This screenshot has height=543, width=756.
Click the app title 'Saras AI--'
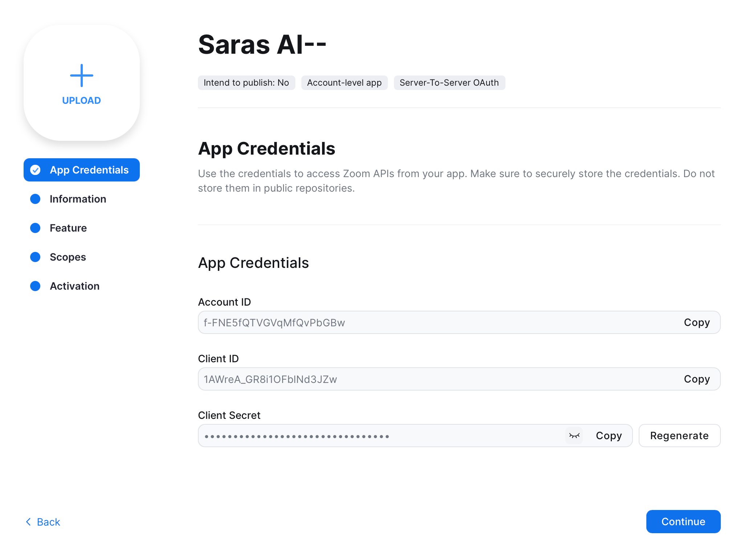click(x=262, y=45)
